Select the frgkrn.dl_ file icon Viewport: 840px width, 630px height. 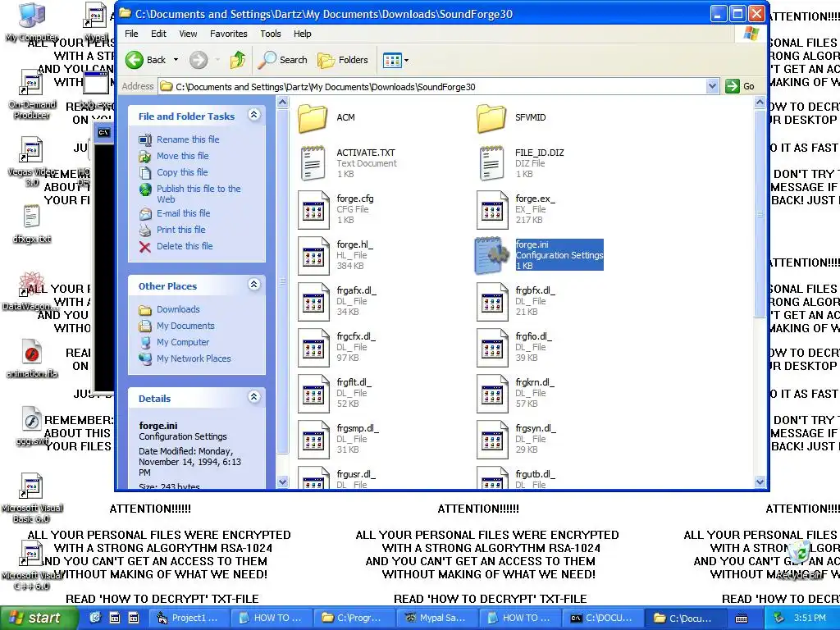click(x=492, y=394)
